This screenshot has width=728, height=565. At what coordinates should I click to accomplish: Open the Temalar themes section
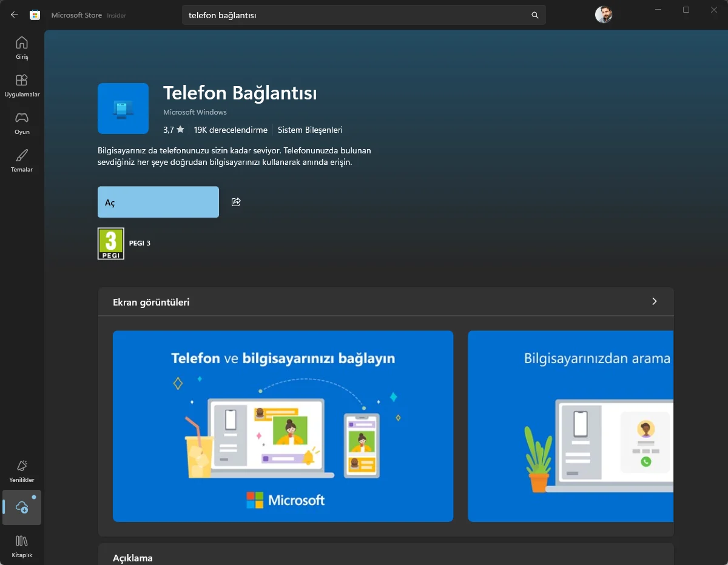click(22, 161)
